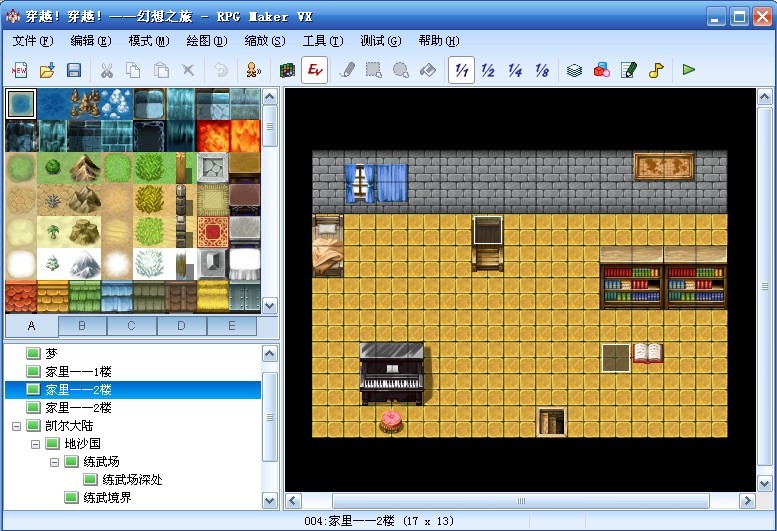Select the rectangle drawing tool
777x531 pixels.
pyautogui.click(x=374, y=70)
